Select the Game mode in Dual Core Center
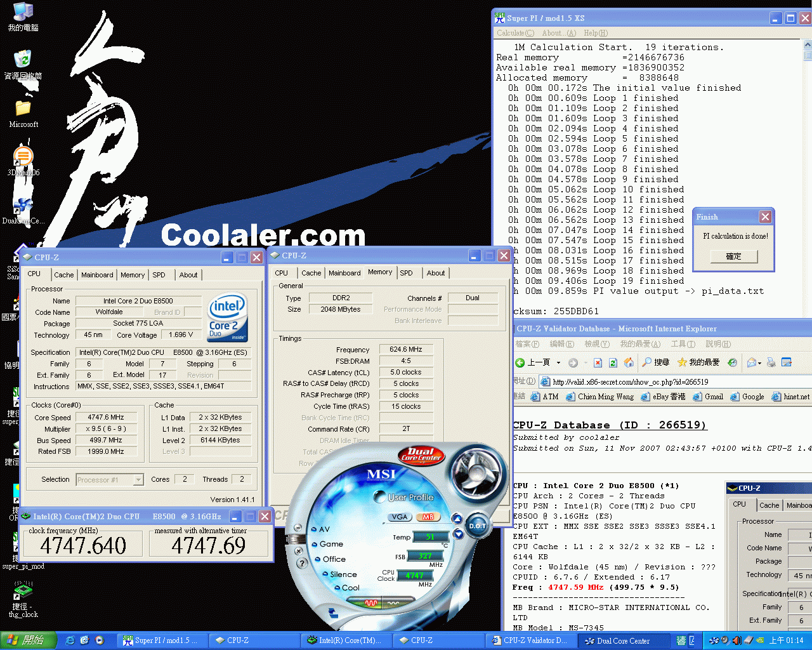 click(328, 544)
